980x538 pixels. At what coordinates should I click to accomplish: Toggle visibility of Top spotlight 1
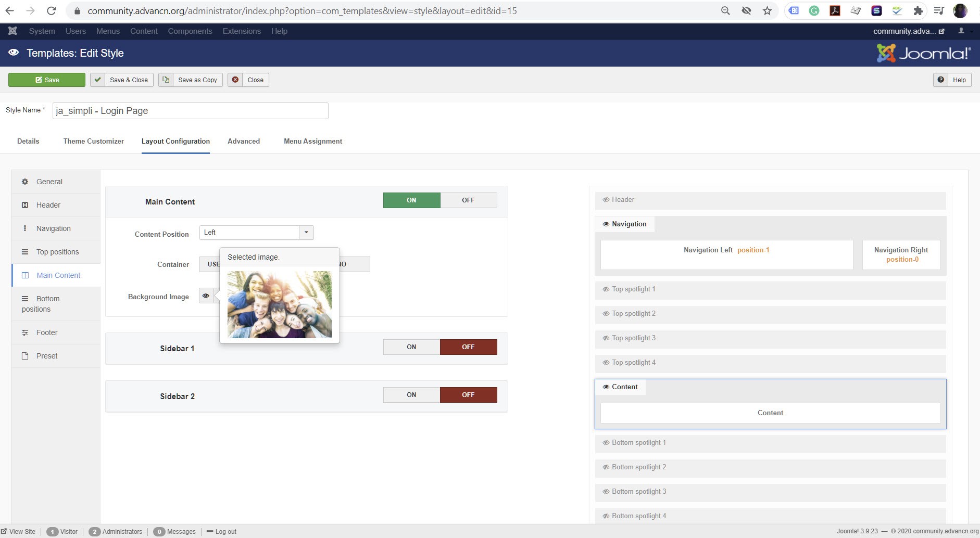coord(606,289)
